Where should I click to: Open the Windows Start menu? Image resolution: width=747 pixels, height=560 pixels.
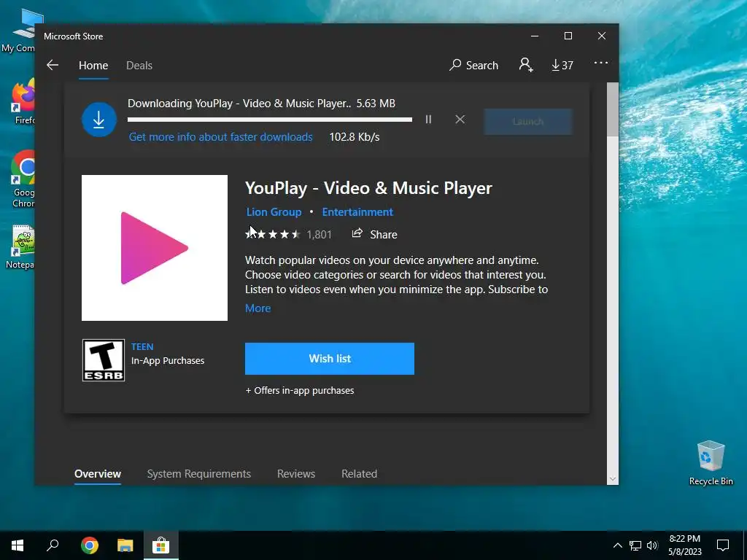[x=18, y=545]
